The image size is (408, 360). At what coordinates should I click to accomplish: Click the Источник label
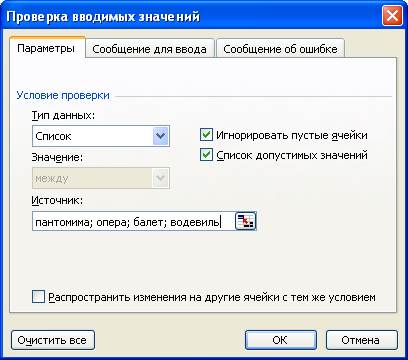click(57, 200)
